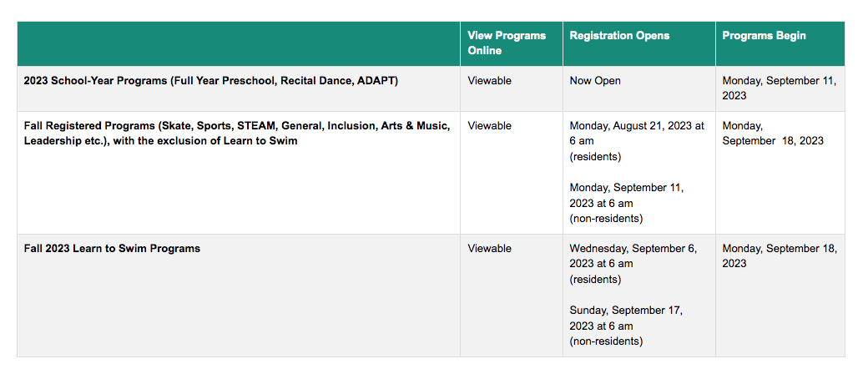Click the Programs Begin column header

pos(764,35)
